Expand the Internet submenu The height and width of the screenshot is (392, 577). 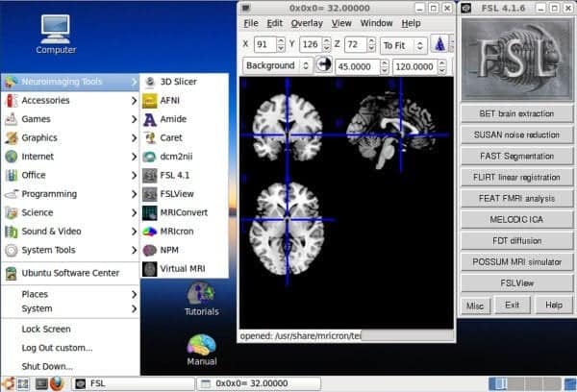(x=70, y=157)
